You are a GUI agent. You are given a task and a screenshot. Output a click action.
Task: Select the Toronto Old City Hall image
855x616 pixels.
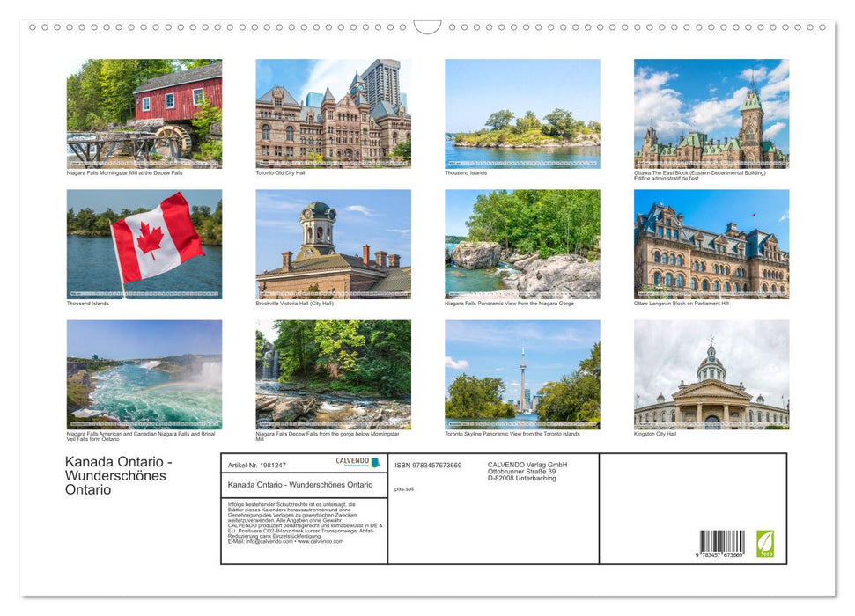[x=332, y=113]
